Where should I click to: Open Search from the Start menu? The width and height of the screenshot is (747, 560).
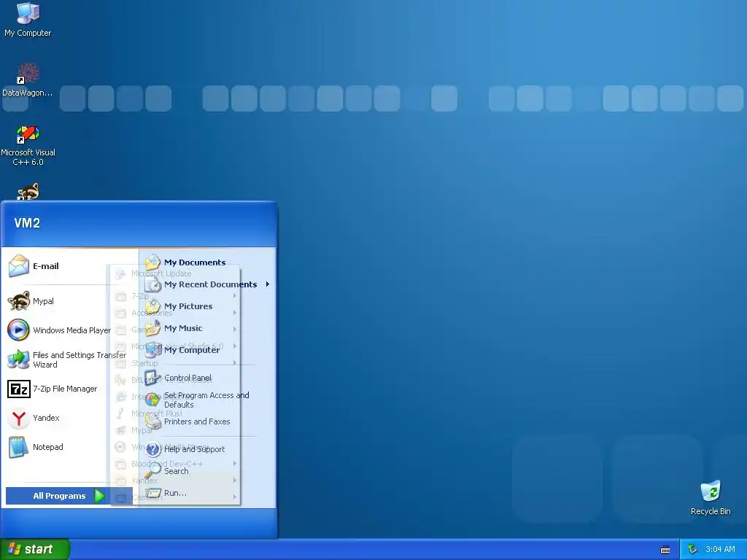(x=208, y=471)
